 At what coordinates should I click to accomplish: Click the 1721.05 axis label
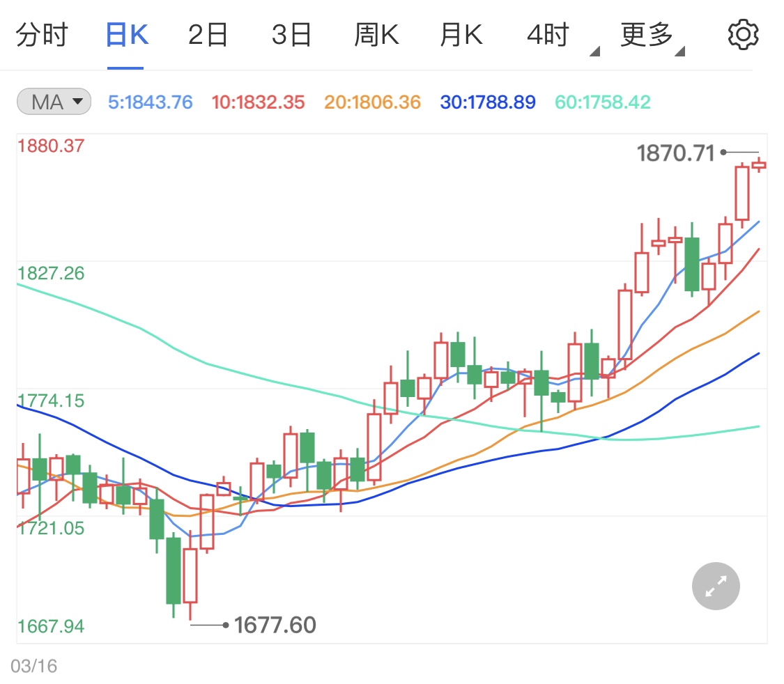pos(51,528)
